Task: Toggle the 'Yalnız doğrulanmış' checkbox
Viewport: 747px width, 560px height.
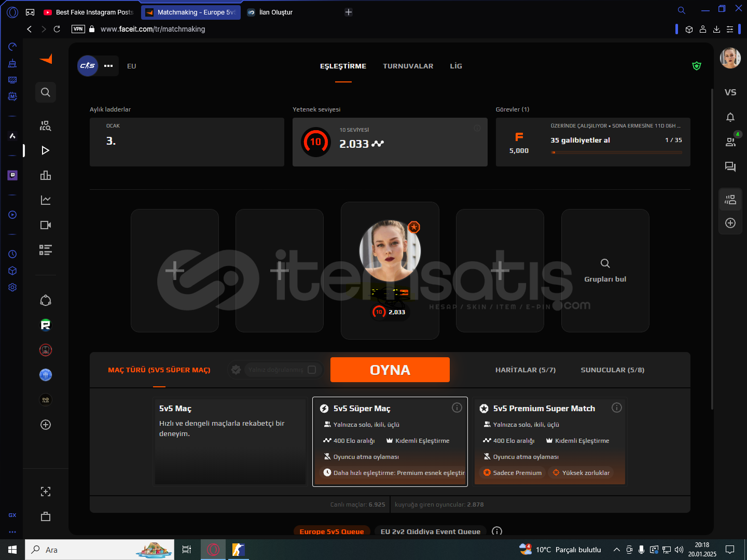Action: [312, 370]
